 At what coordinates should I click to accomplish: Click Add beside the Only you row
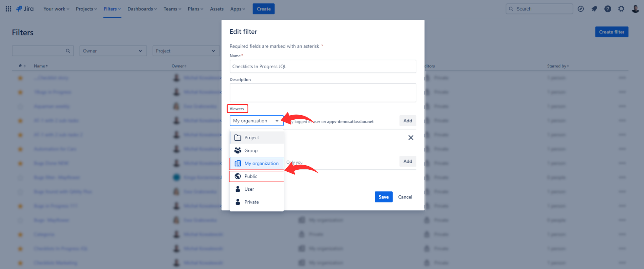pyautogui.click(x=408, y=161)
